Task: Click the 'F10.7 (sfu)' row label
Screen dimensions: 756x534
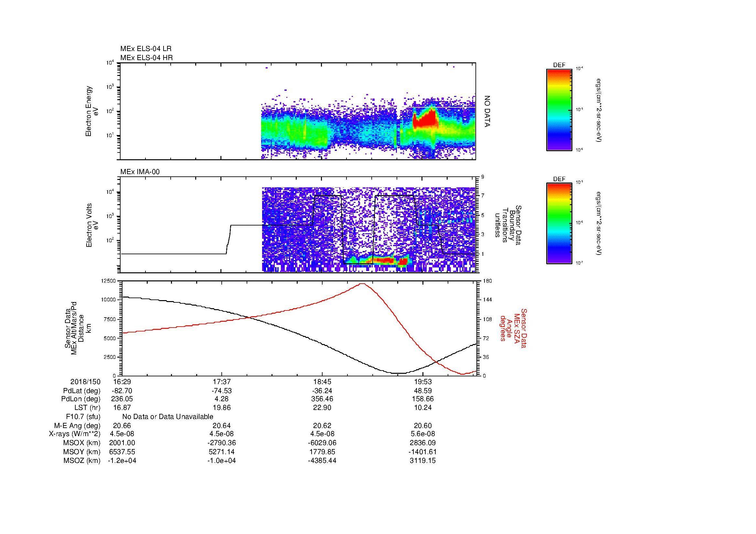Action: click(83, 416)
